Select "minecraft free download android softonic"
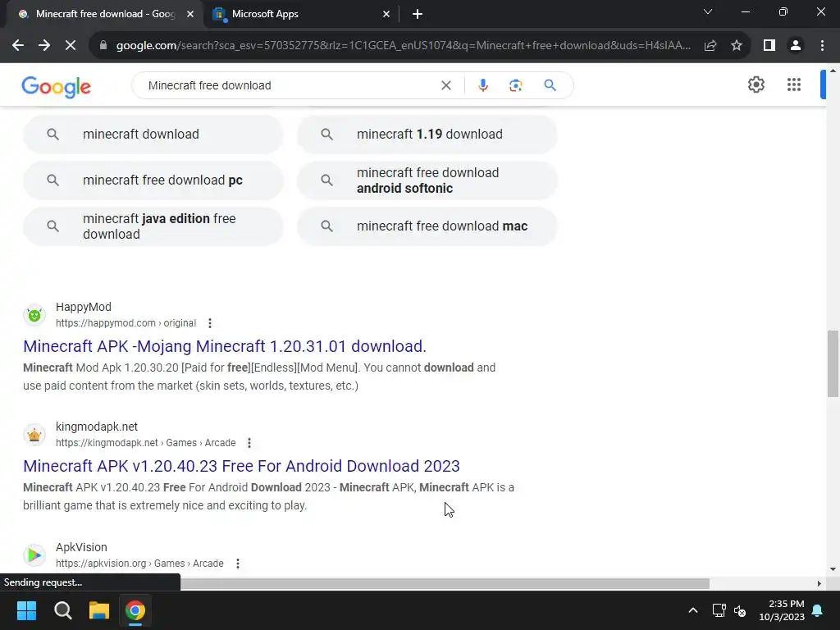 click(x=427, y=180)
